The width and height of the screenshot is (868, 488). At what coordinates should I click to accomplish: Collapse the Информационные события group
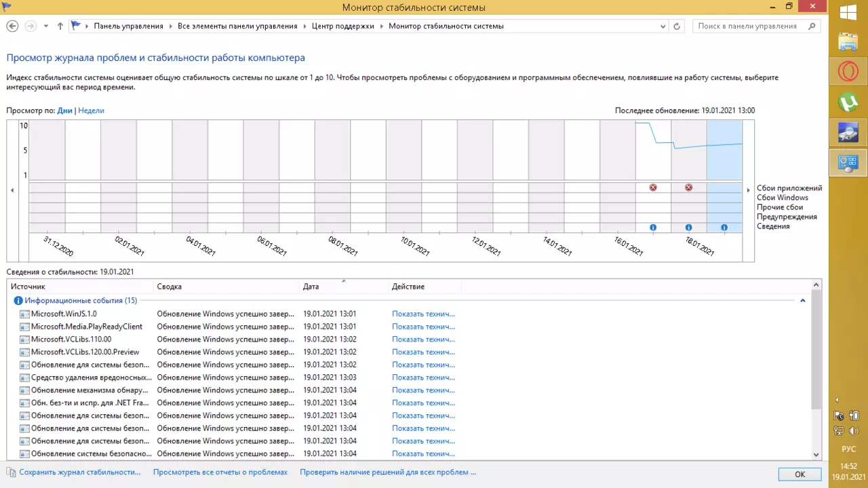pyautogui.click(x=803, y=300)
